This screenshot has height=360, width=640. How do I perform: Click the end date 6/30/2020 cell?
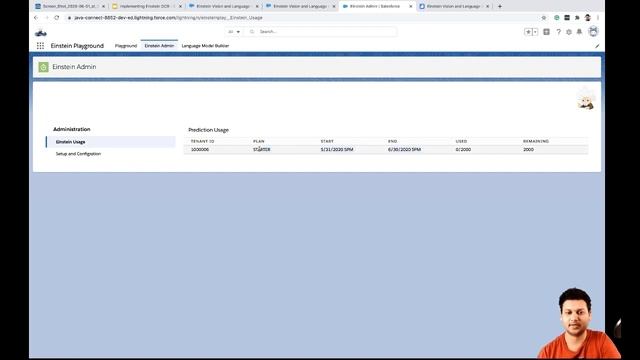coord(404,150)
